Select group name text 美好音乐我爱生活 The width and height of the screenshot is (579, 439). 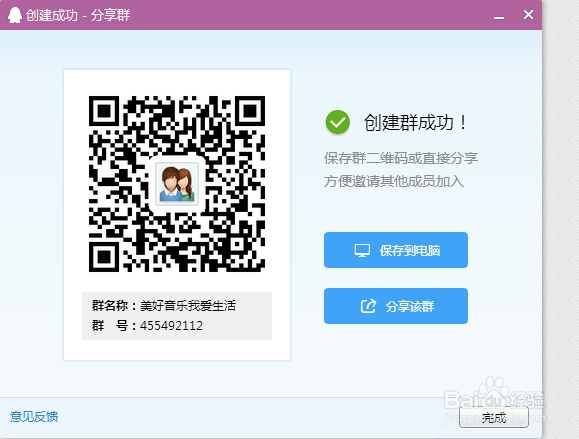pyautogui.click(x=188, y=306)
